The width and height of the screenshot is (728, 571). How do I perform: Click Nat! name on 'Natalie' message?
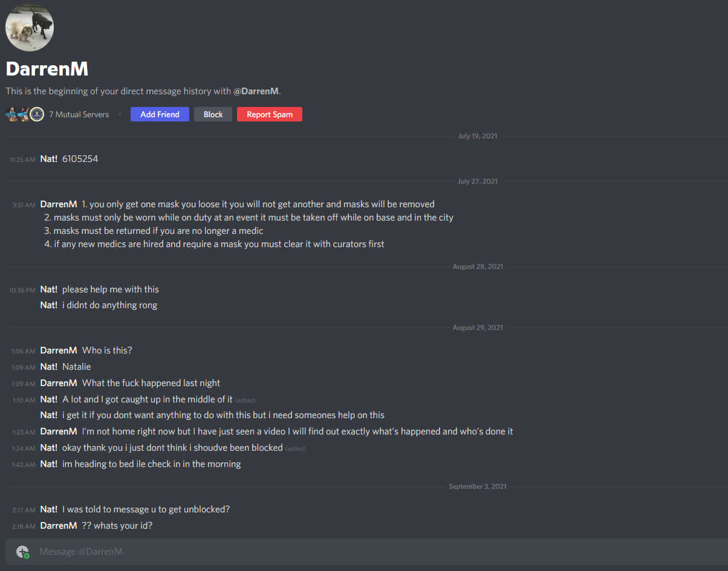[49, 367]
